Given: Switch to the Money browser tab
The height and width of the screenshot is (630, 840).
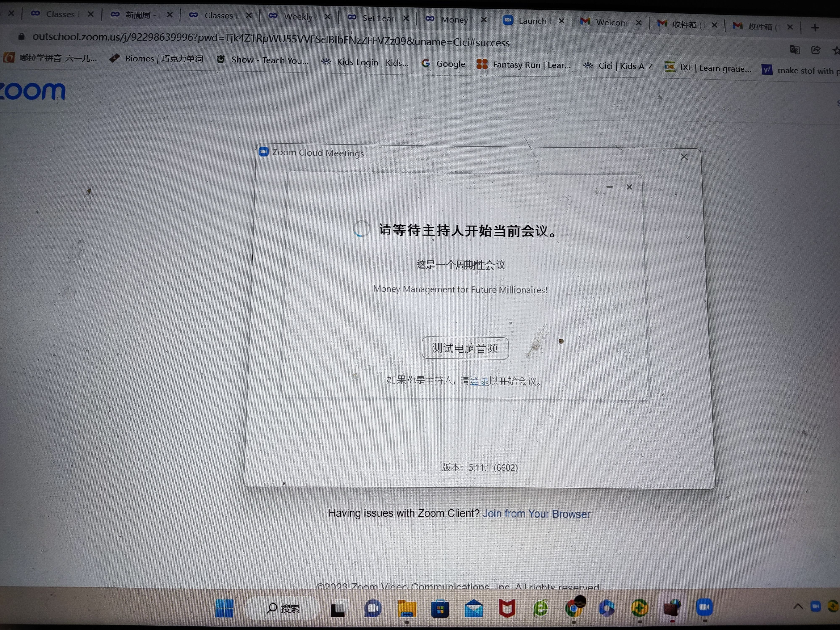Looking at the screenshot, I should [454, 19].
